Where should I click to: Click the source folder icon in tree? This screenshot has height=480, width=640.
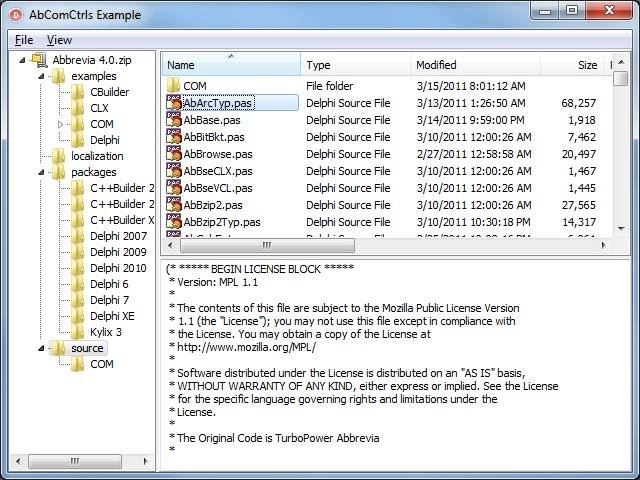click(58, 348)
